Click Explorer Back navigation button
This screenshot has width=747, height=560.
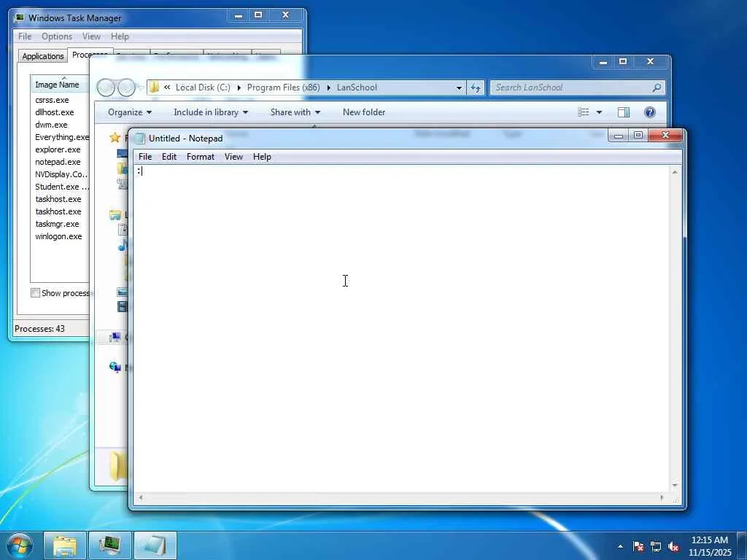[107, 87]
